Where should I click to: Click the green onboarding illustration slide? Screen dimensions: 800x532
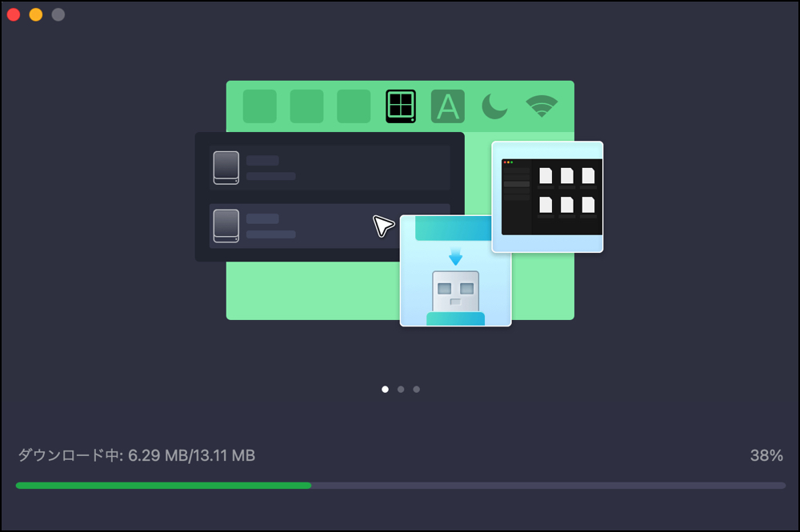(x=399, y=203)
